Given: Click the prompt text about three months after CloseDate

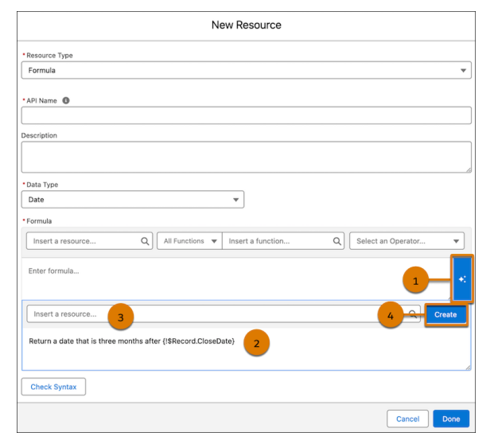Looking at the screenshot, I should [x=131, y=341].
